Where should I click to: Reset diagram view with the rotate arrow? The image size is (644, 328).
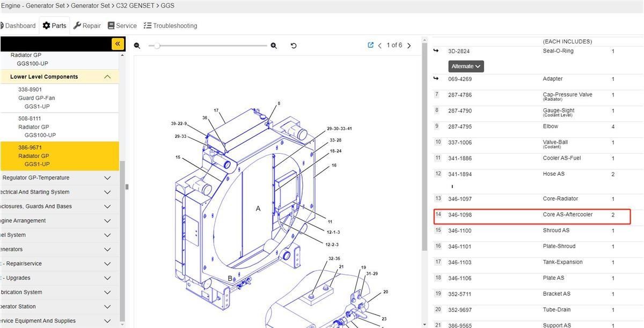tap(294, 46)
